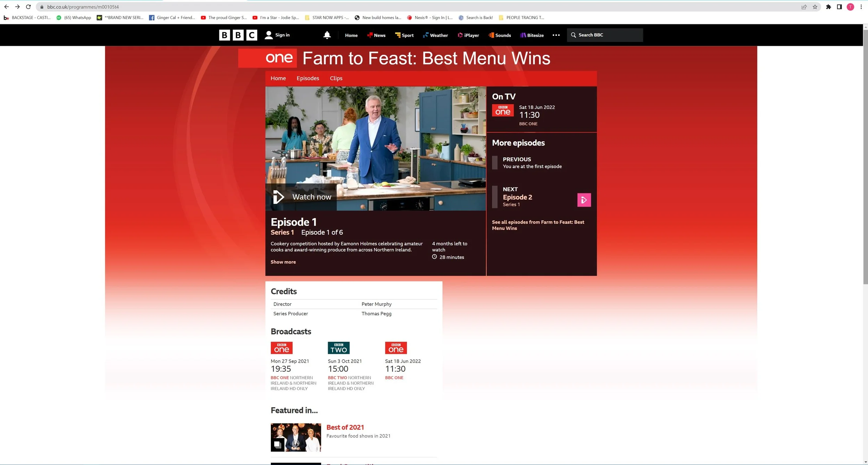Click Watch now to play Episode 1
The image size is (868, 465).
(302, 197)
